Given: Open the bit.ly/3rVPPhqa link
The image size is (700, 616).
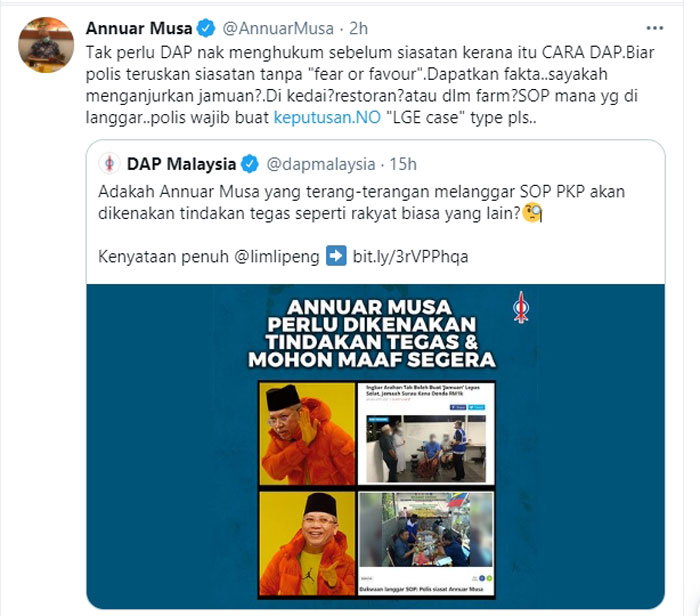Looking at the screenshot, I should (410, 257).
